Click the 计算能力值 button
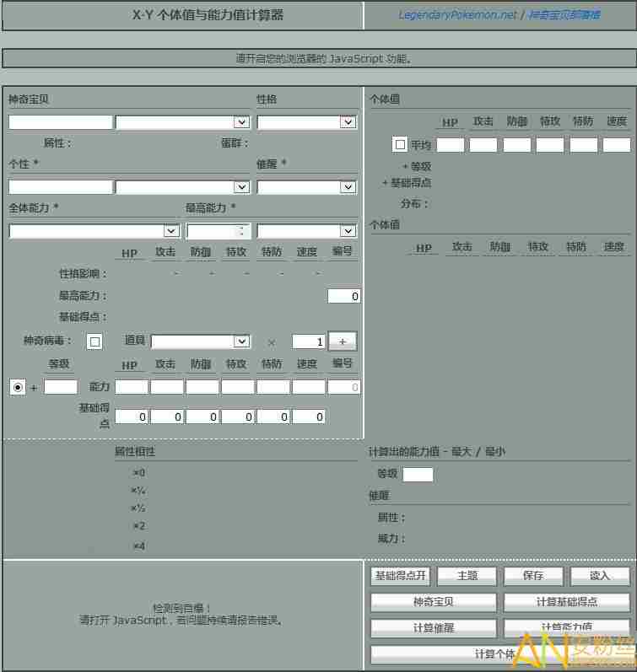637x672 pixels. (567, 628)
